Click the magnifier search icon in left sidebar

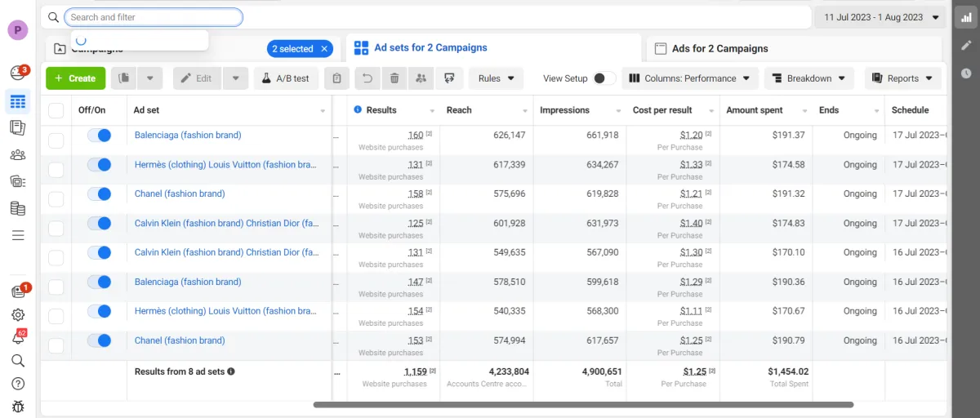[18, 360]
